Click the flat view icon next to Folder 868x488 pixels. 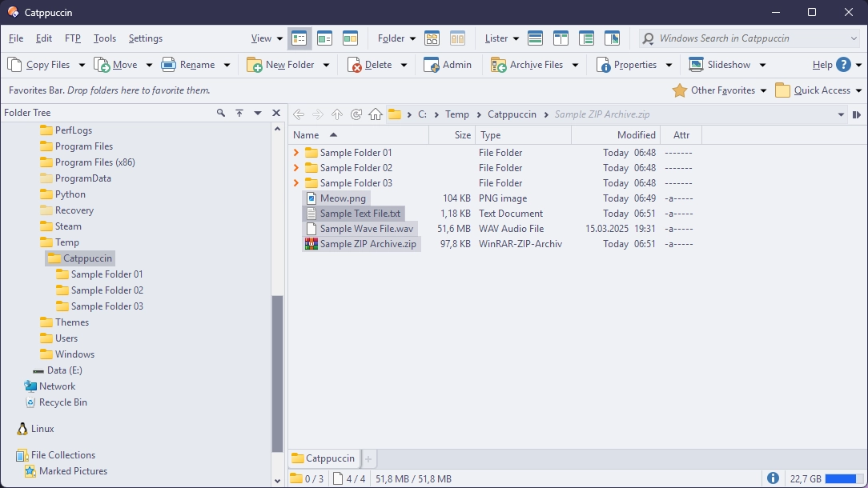coord(432,38)
